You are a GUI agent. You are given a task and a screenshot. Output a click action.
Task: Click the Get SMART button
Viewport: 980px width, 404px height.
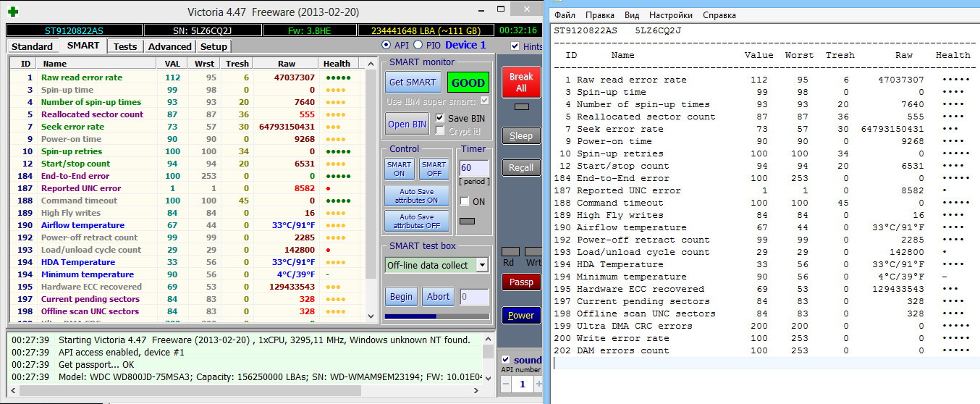point(413,82)
